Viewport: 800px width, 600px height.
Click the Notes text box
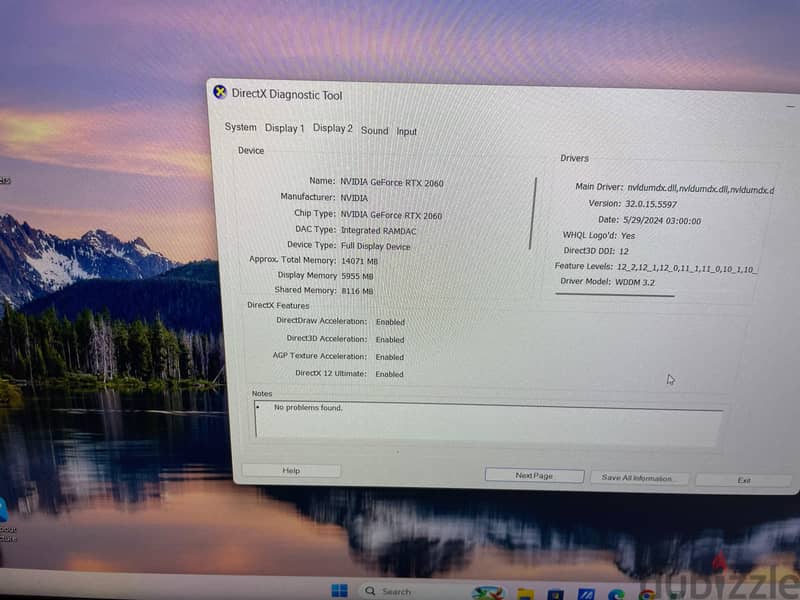pyautogui.click(x=488, y=422)
